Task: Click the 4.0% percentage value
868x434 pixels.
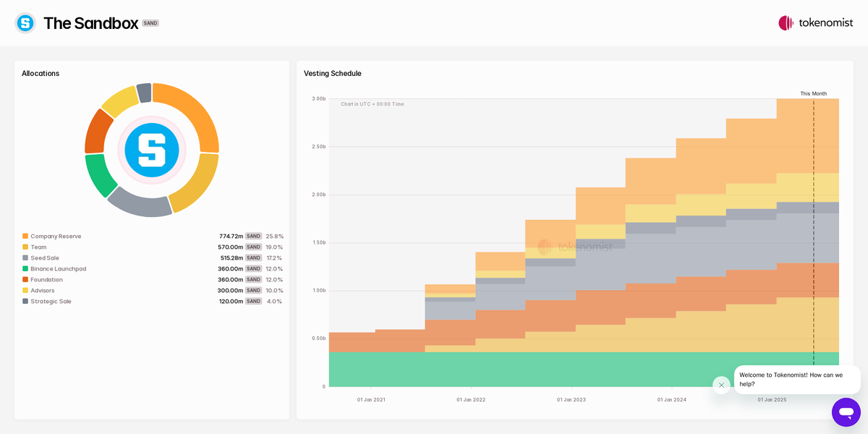Action: tap(274, 301)
